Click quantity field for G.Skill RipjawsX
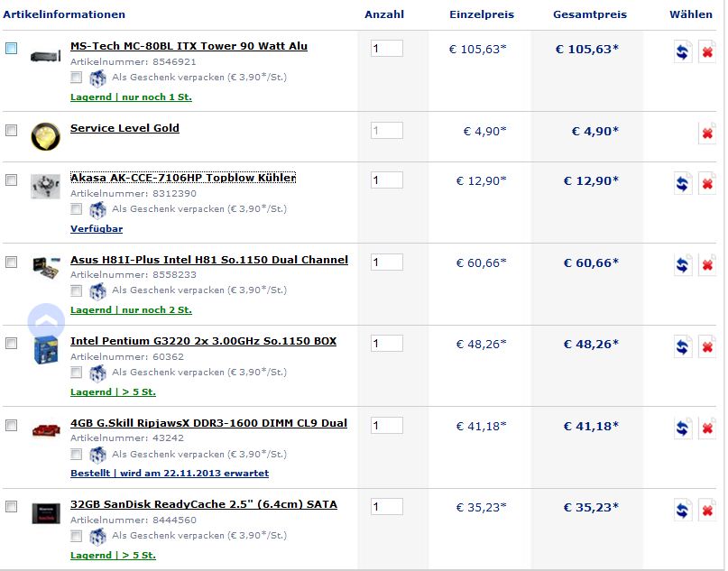The height and width of the screenshot is (571, 728). click(387, 426)
